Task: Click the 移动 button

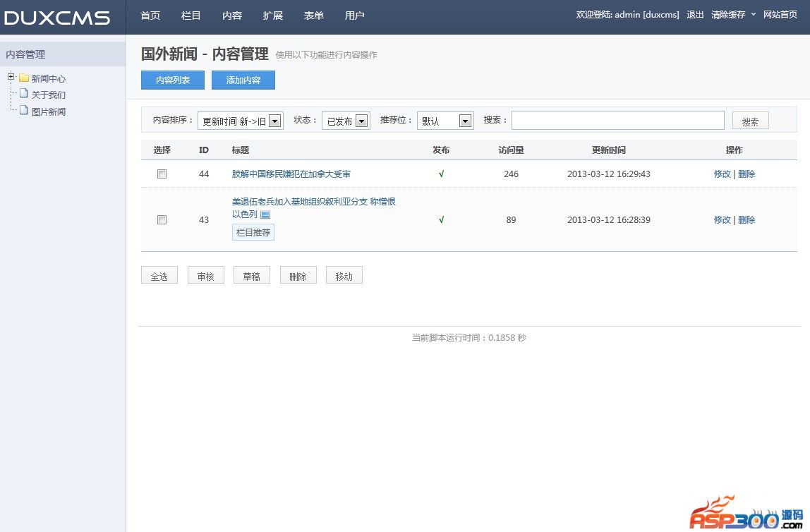Action: point(344,276)
